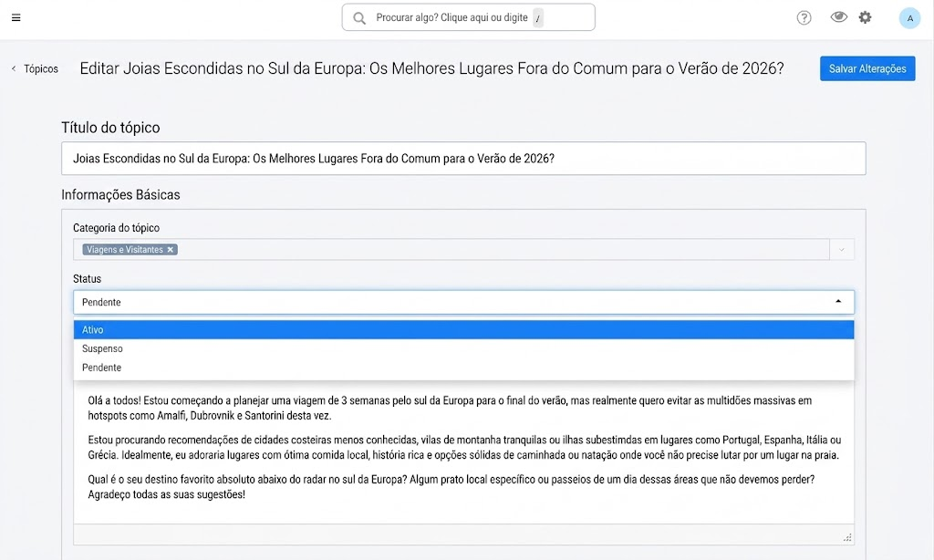Click the Status field showing Pendente
The width and height of the screenshot is (934, 560).
[464, 302]
